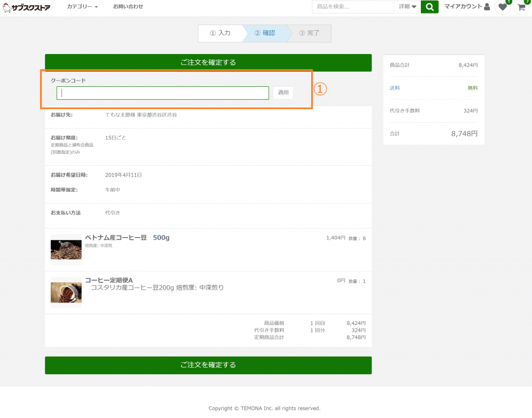
Task: Click the 送料 link in summary
Action: point(395,88)
